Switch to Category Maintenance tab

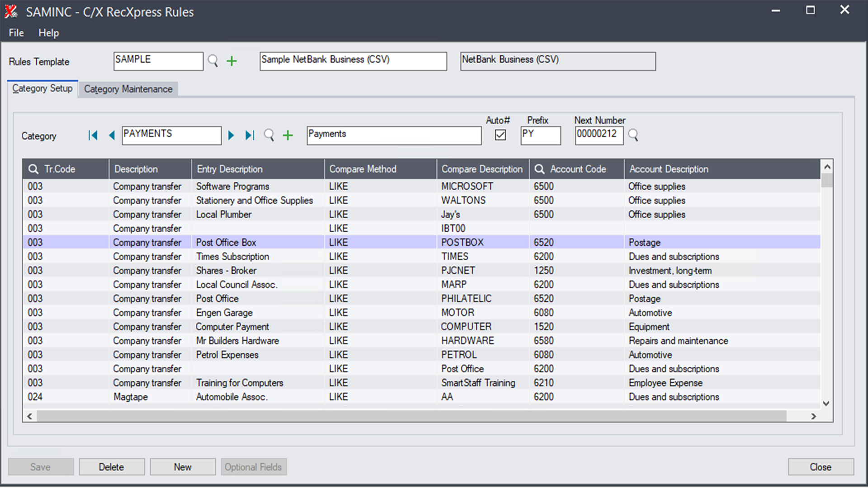point(128,89)
